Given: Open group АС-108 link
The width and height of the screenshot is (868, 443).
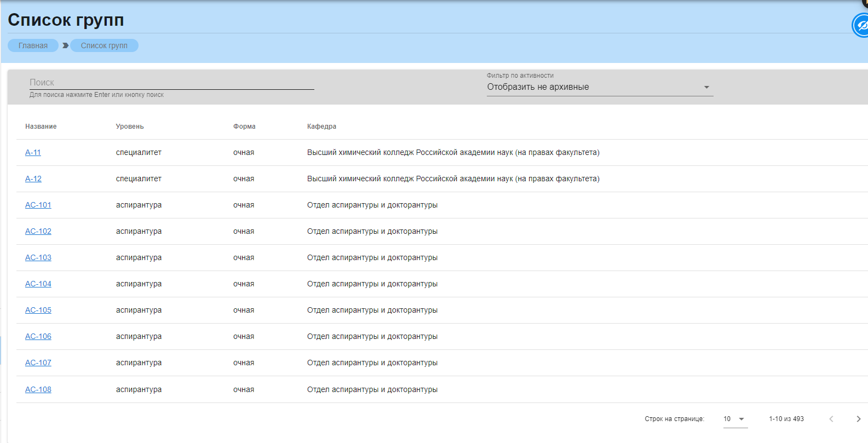Looking at the screenshot, I should click(x=38, y=390).
